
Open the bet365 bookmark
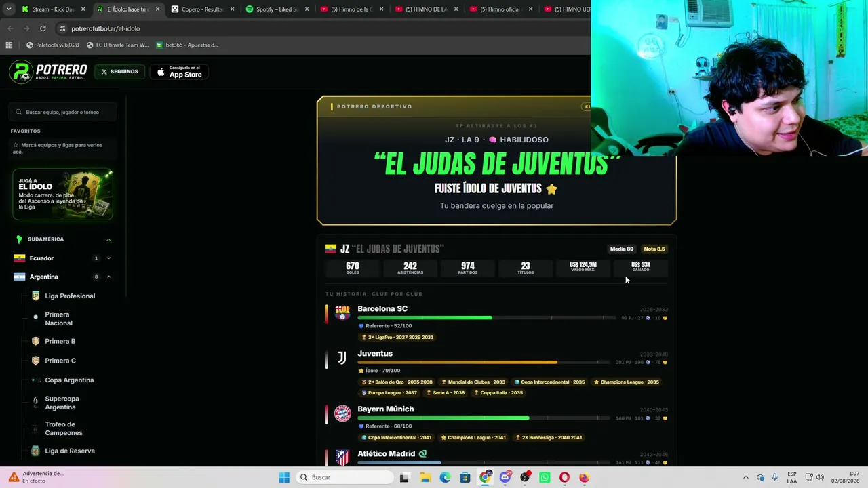click(187, 45)
